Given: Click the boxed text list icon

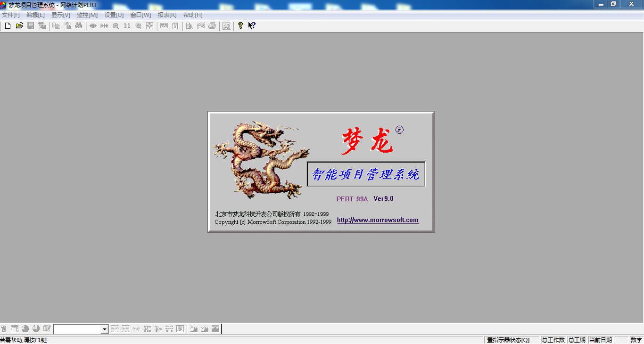Looking at the screenshot, I should tap(180, 329).
